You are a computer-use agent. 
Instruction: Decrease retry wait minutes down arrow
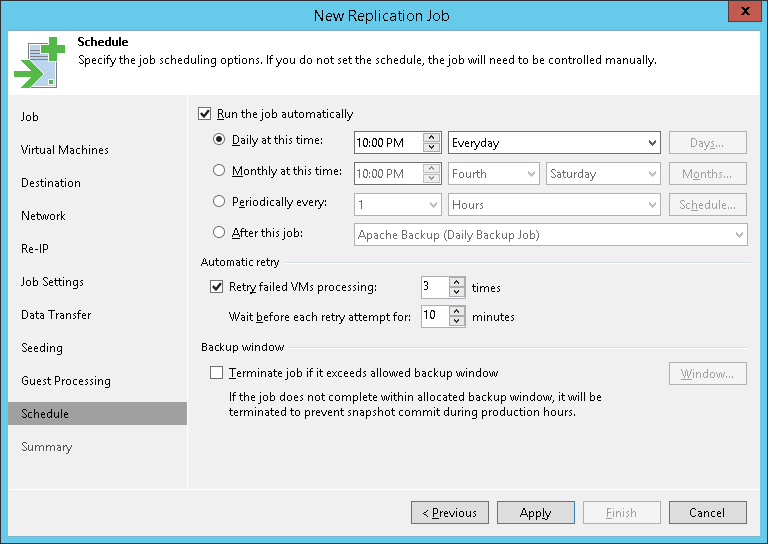[x=457, y=322]
